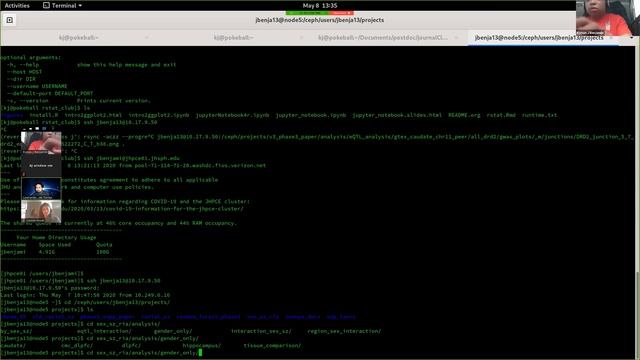
Task: Click the 'interaction_sex_sz/' directory
Action: (x=261, y=331)
